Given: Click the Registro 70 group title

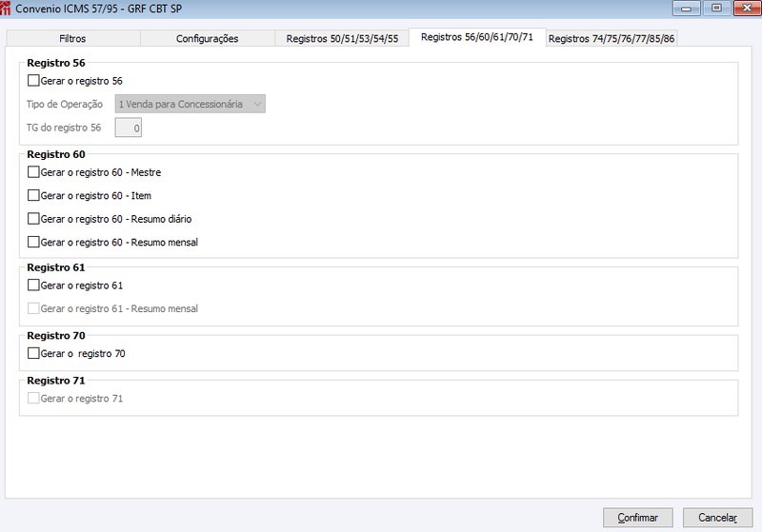Looking at the screenshot, I should [56, 335].
